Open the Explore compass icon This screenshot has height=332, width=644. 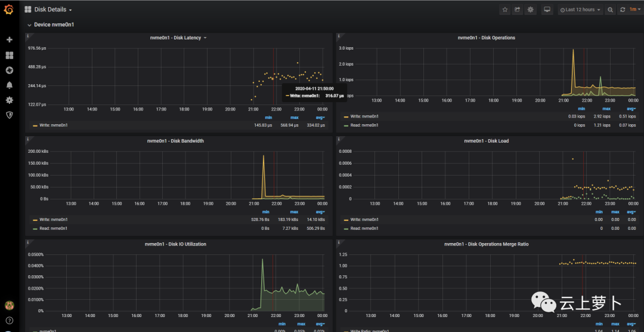[9, 70]
